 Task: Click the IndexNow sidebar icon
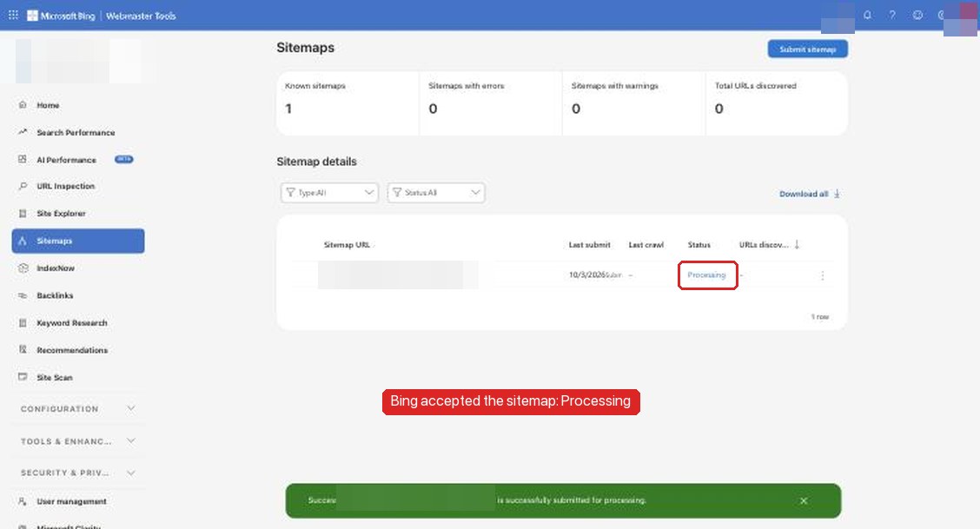click(x=23, y=268)
